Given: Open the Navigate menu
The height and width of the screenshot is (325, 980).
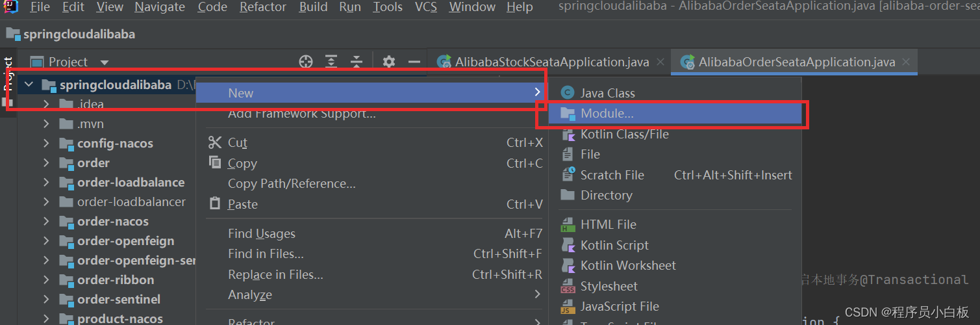Looking at the screenshot, I should (160, 7).
